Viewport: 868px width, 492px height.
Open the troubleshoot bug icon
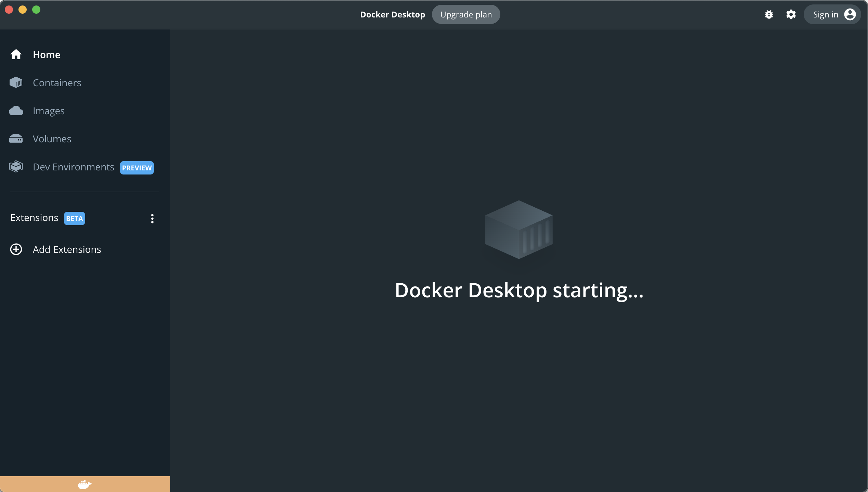(x=769, y=14)
